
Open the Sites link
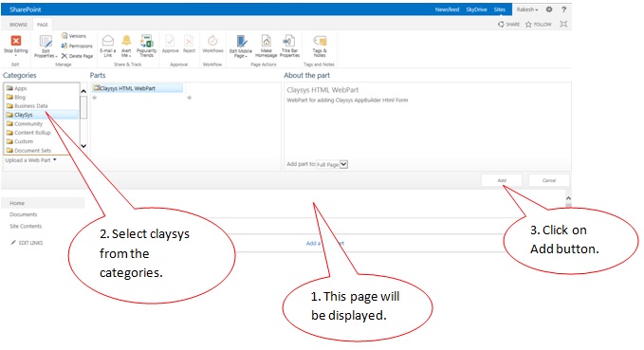pyautogui.click(x=500, y=9)
